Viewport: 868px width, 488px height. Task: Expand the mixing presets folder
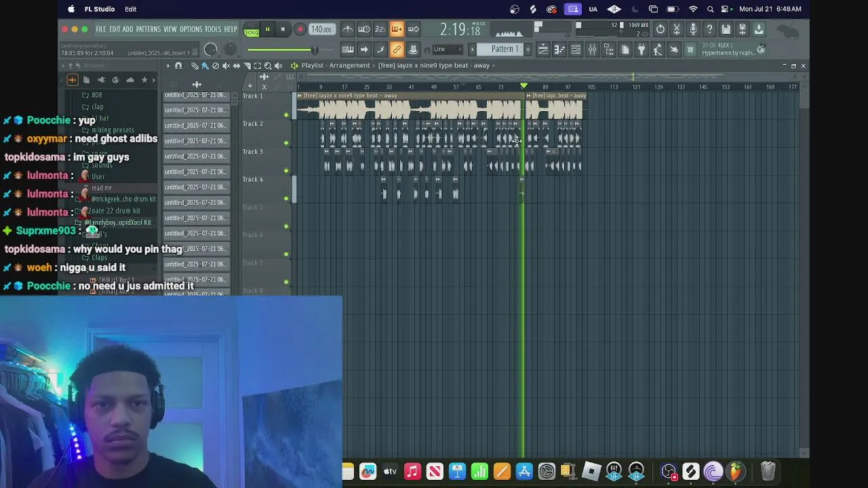[x=113, y=130]
